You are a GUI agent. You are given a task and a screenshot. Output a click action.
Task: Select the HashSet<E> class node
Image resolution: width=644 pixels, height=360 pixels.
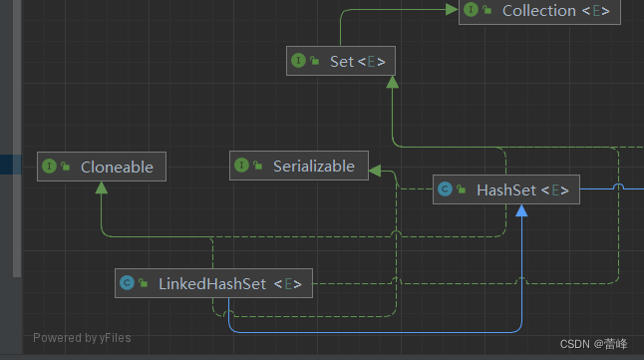tap(506, 189)
